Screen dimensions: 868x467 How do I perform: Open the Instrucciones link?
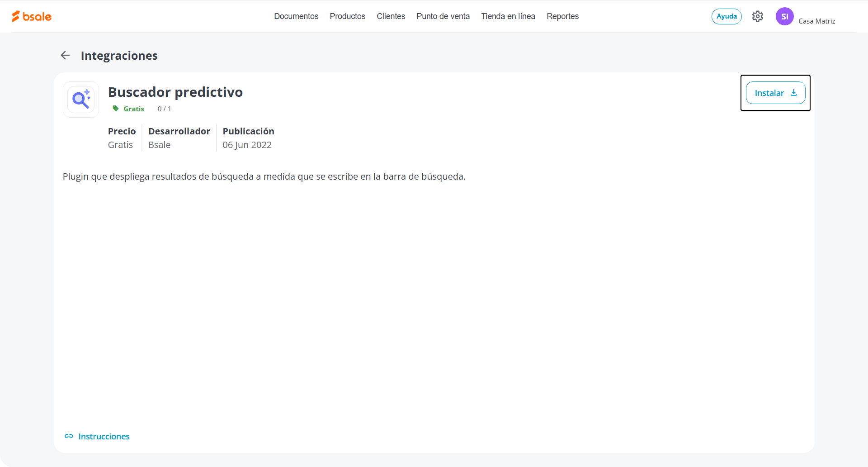104,436
